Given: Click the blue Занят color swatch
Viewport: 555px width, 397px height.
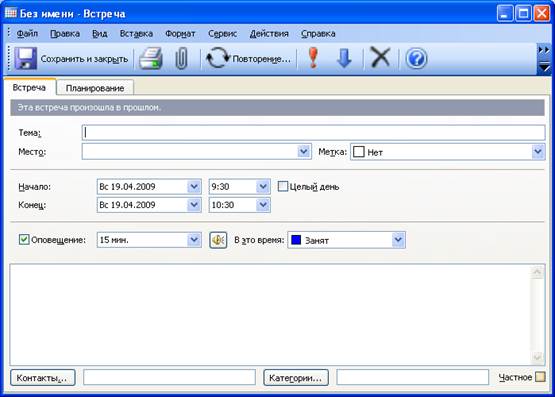Looking at the screenshot, I should pyautogui.click(x=296, y=240).
